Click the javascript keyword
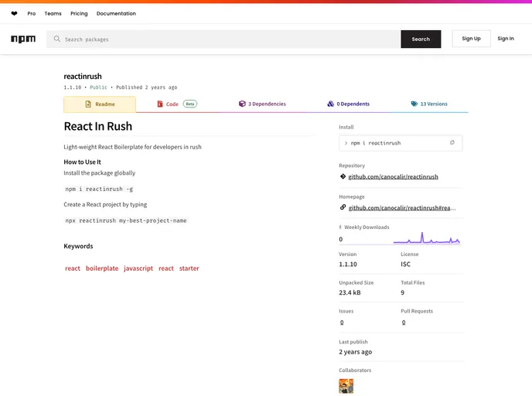Screen dimensions: 532x396 pyautogui.click(x=138, y=268)
